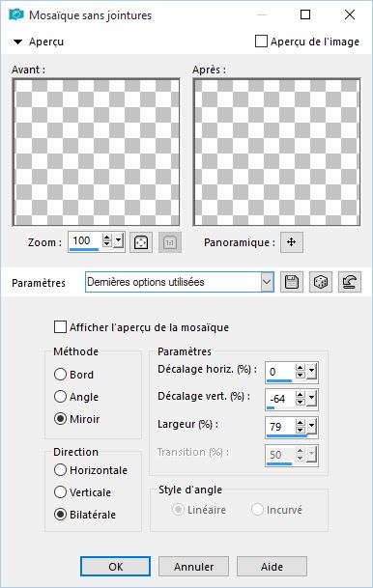373x588 pixels.
Task: Choose the Horizontale direction option
Action: click(x=61, y=470)
